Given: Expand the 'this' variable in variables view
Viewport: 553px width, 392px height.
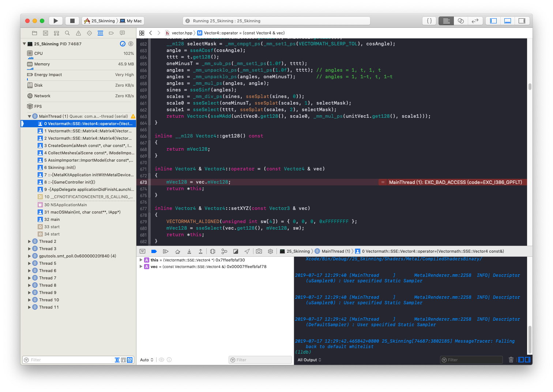Looking at the screenshot, I should coord(141,260).
